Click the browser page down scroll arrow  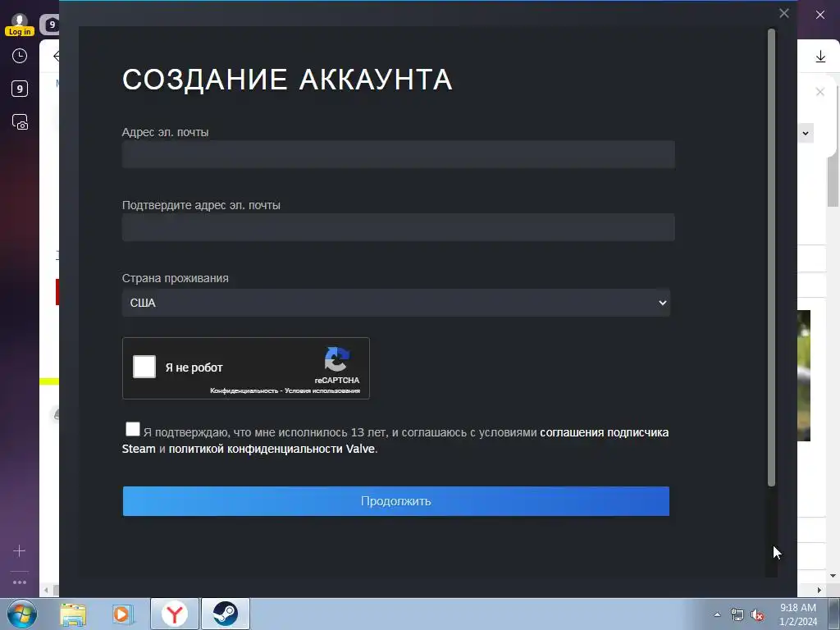tap(833, 576)
